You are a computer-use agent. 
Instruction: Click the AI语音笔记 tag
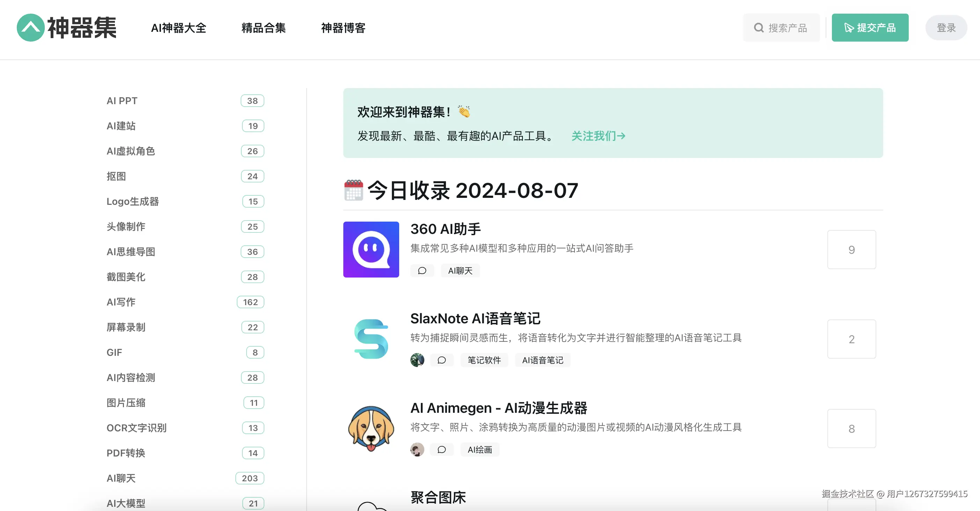point(542,360)
